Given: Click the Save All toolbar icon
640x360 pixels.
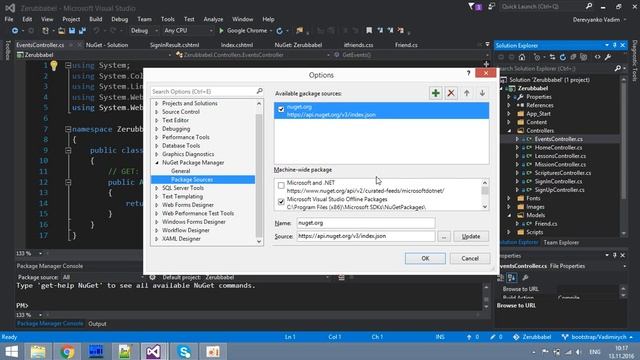Looking at the screenshot, I should click(x=82, y=31).
